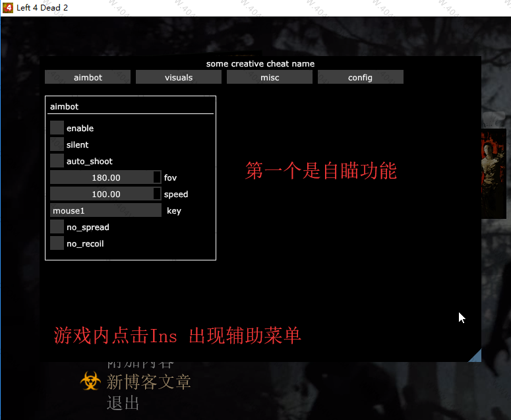Screen dimensions: 511x420
Task: Click the blue resize grip at menu corner
Action: click(x=475, y=356)
